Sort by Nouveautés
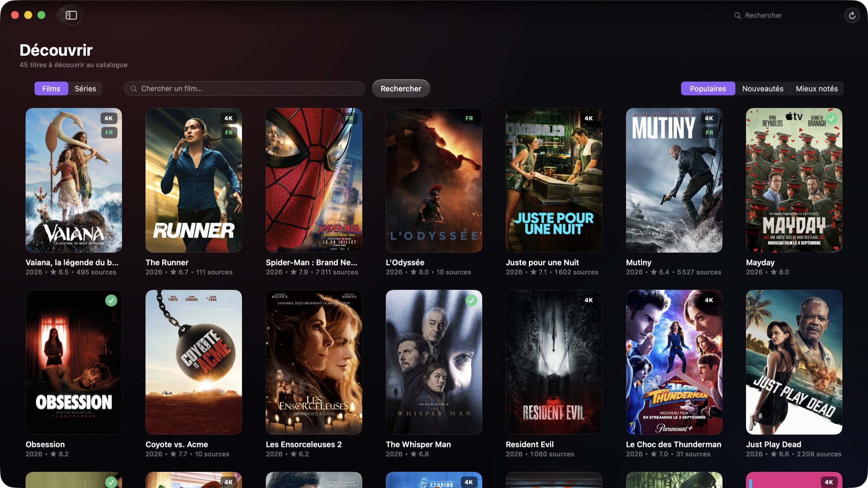Image resolution: width=868 pixels, height=488 pixels. coord(762,89)
